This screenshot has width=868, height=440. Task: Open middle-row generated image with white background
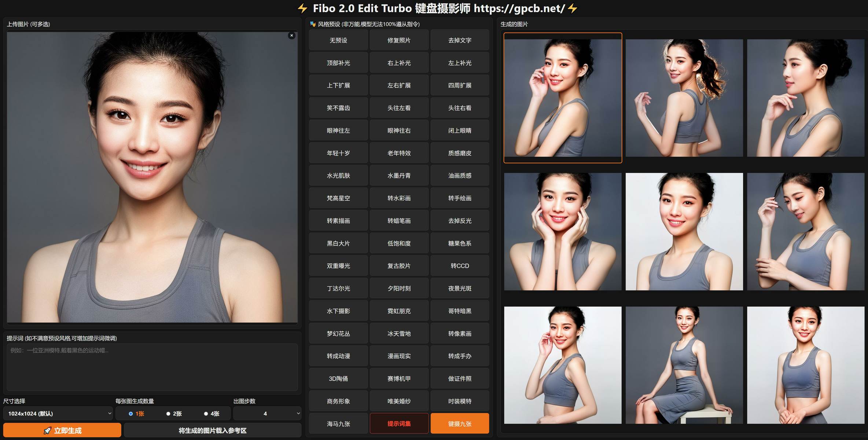pyautogui.click(x=684, y=232)
